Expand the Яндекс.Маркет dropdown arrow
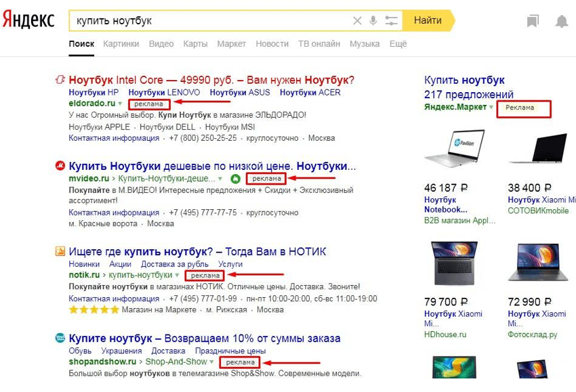The image size is (576, 392). pyautogui.click(x=491, y=107)
